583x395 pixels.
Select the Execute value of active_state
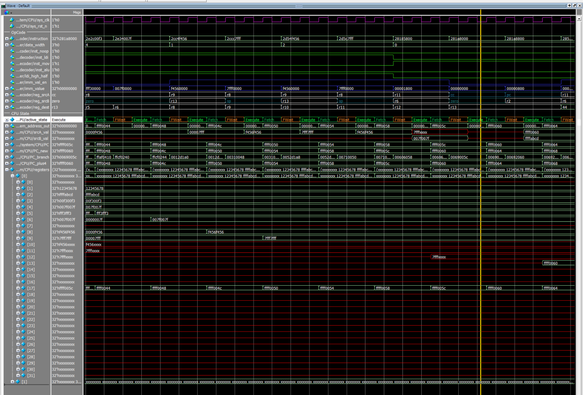click(x=59, y=120)
